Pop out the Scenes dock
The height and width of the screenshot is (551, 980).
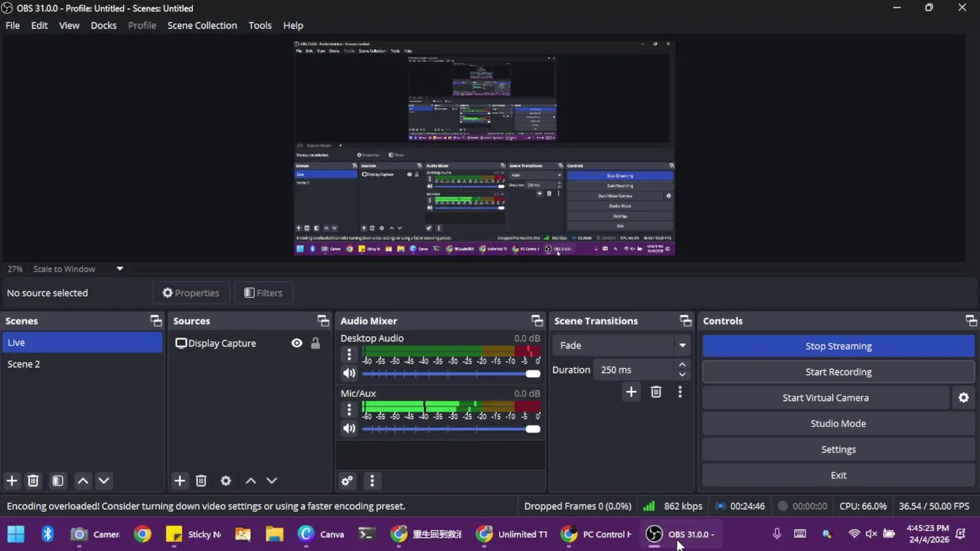coord(156,321)
